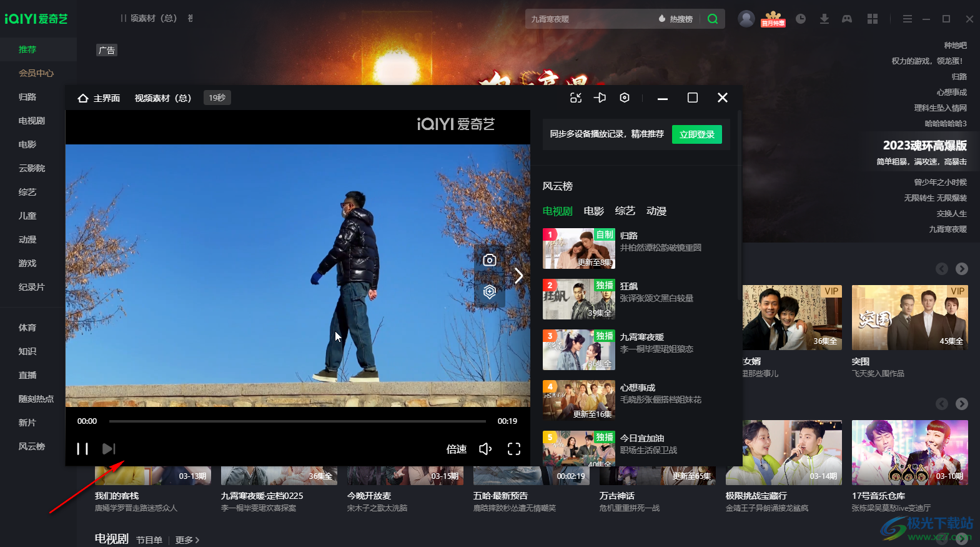Open 体育 in left sidebar

click(x=27, y=328)
